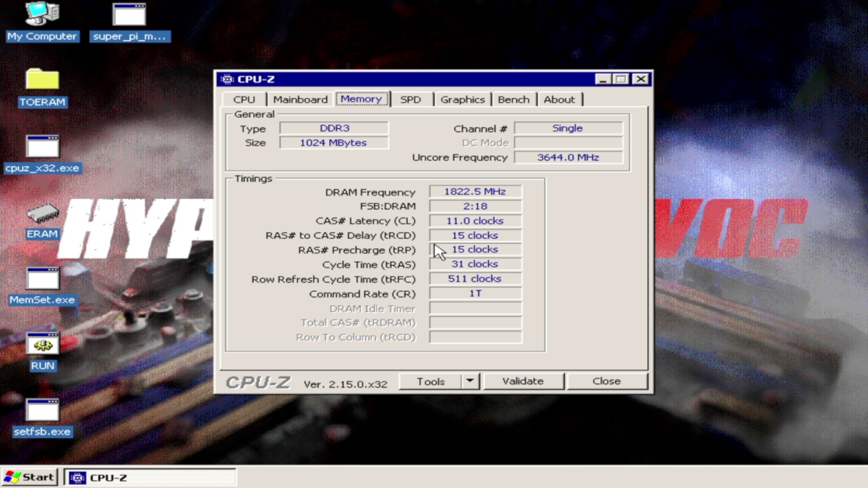The height and width of the screenshot is (488, 868).
Task: Select the Memory tab
Action: tap(361, 99)
